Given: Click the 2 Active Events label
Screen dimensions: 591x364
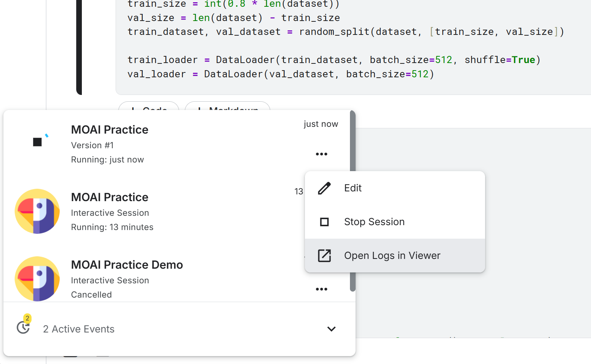Looking at the screenshot, I should [79, 329].
